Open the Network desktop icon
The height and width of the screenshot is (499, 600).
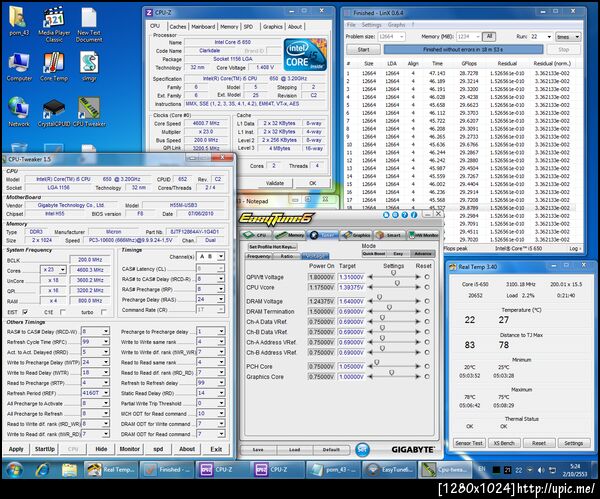pyautogui.click(x=19, y=112)
